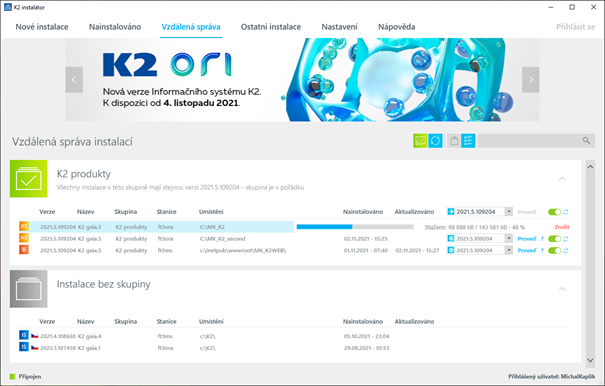Click the Stanice column header in Instalace bez skupiny
Screen dimensions: 605x386
click(166, 321)
